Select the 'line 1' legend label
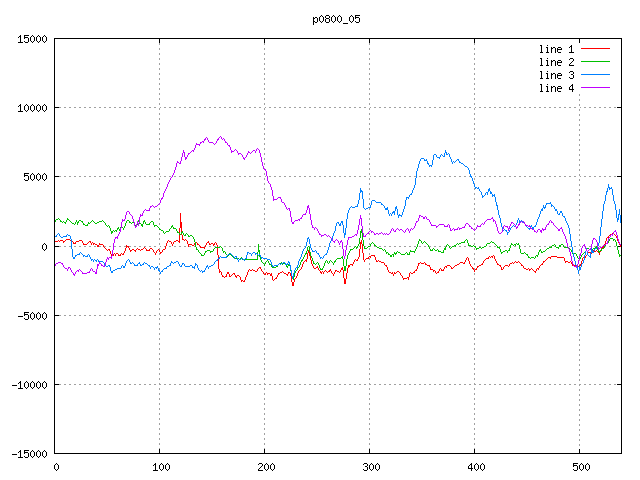This screenshot has width=640, height=480. tap(557, 49)
